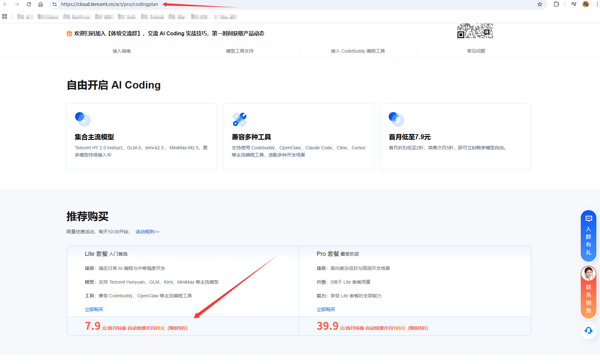Open the browser profile avatar
Image resolution: width=600 pixels, height=364 pixels.
coord(586,4)
